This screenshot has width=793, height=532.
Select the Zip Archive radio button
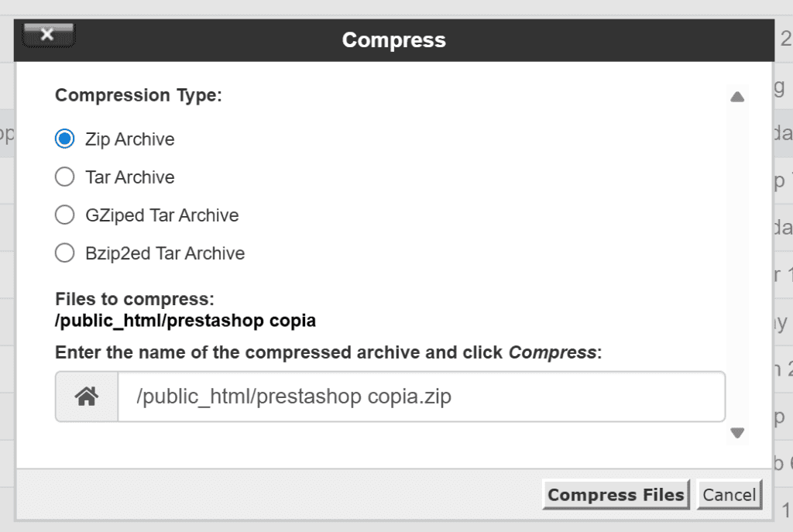point(64,139)
